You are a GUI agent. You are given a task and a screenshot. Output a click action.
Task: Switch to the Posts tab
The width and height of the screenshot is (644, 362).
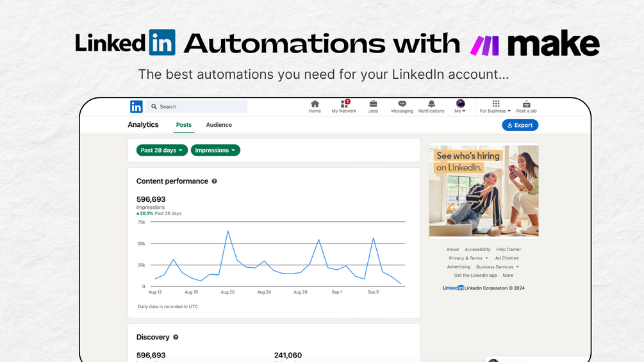[x=184, y=125]
